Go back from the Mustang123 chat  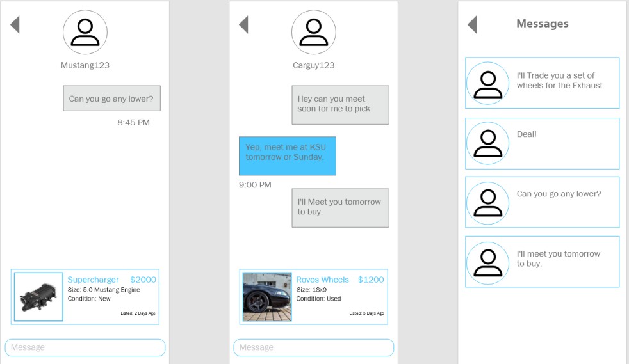[15, 25]
